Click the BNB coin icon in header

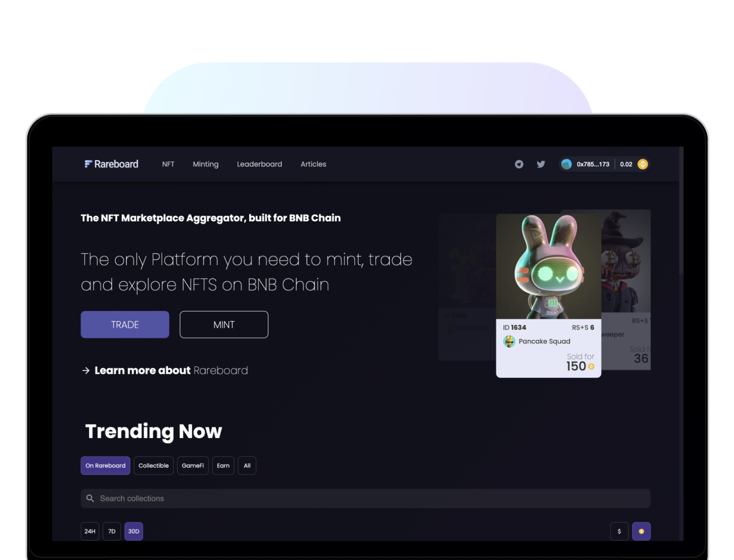(x=643, y=164)
